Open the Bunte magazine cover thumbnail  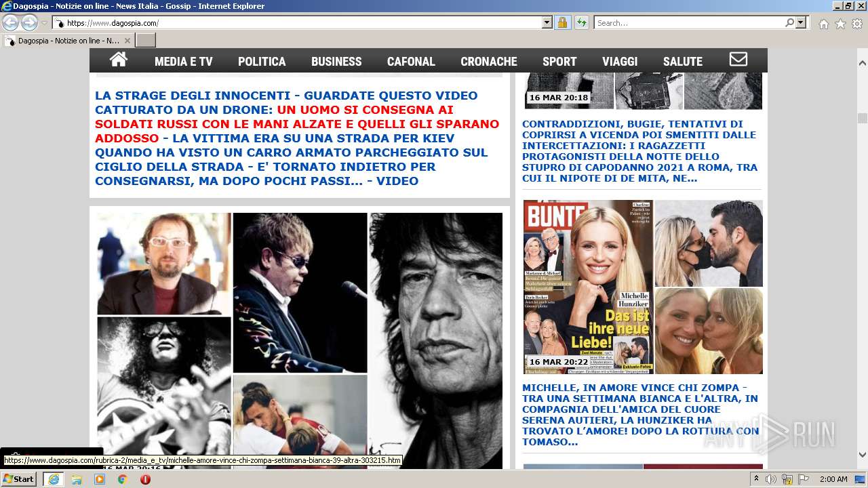[x=588, y=287]
